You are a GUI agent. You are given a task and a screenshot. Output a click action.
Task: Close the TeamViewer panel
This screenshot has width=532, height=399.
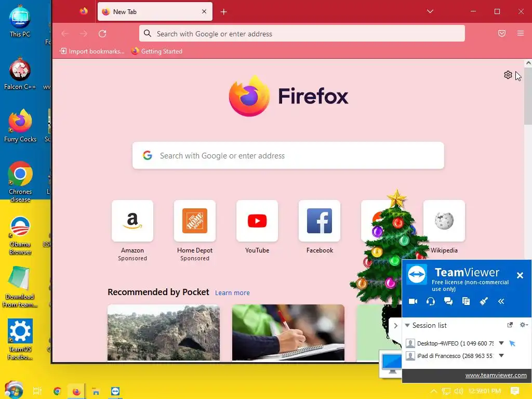click(520, 275)
